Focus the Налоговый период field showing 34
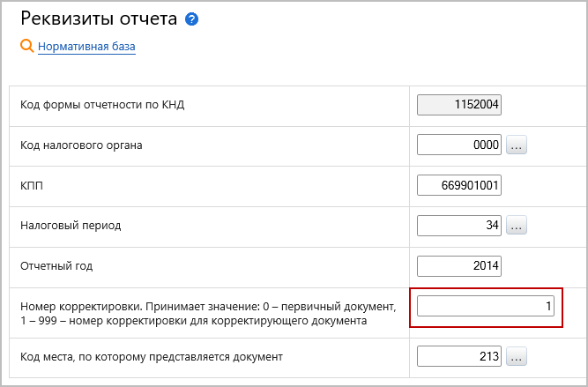The width and height of the screenshot is (588, 387). 459,226
